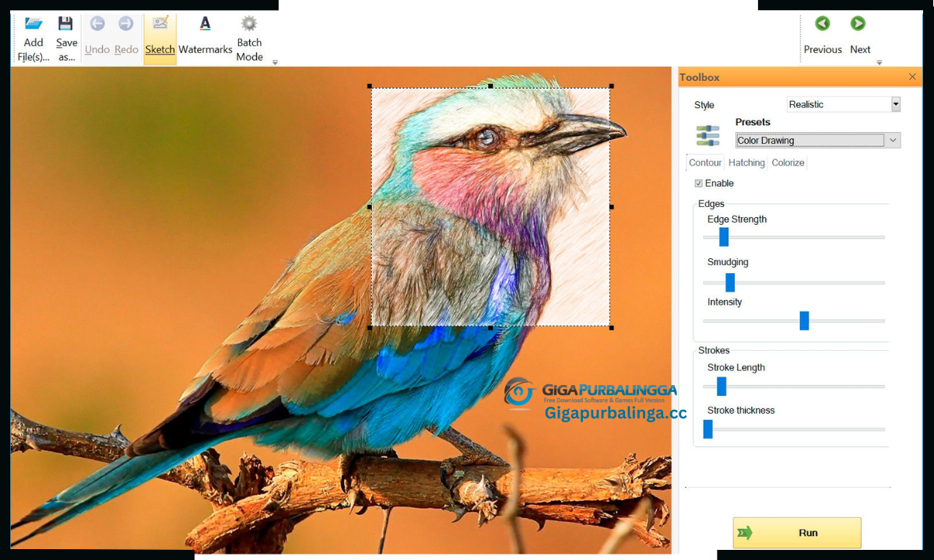Image resolution: width=934 pixels, height=560 pixels.
Task: Adjust the Intensity slider
Action: coord(804,320)
